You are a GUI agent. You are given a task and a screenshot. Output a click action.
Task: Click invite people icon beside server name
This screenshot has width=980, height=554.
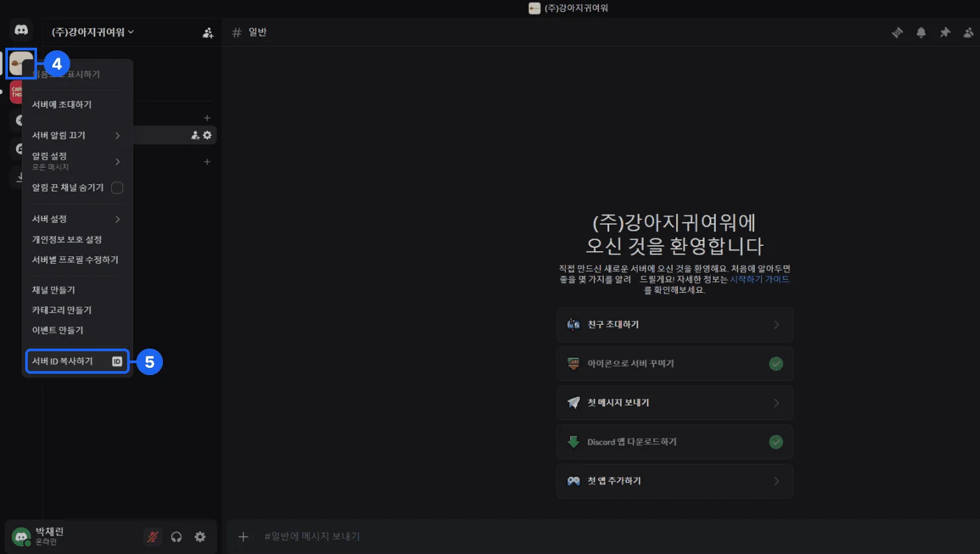208,32
